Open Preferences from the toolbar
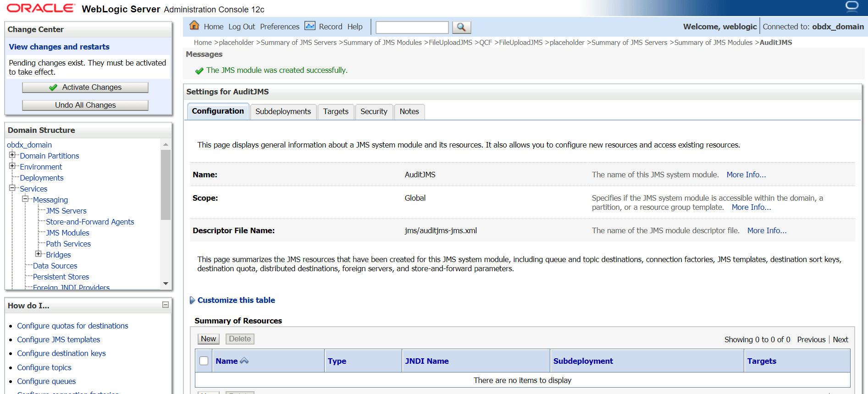868x394 pixels. point(280,27)
